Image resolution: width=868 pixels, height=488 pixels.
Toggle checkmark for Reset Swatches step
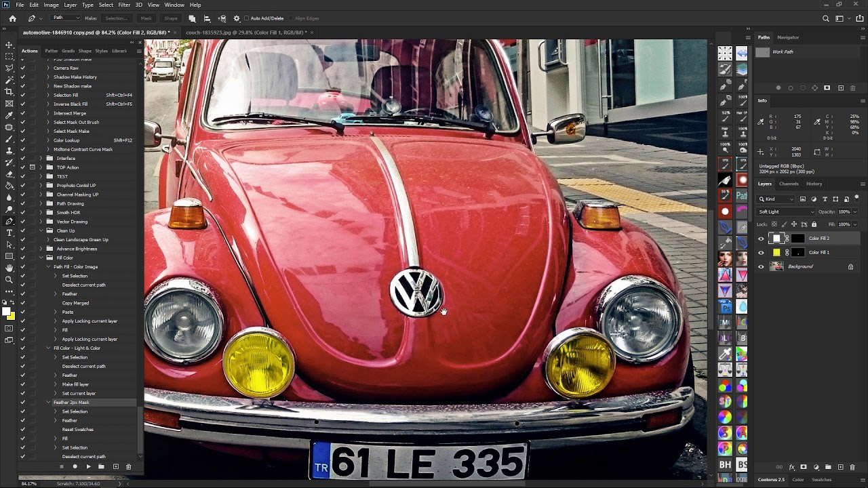click(22, 430)
